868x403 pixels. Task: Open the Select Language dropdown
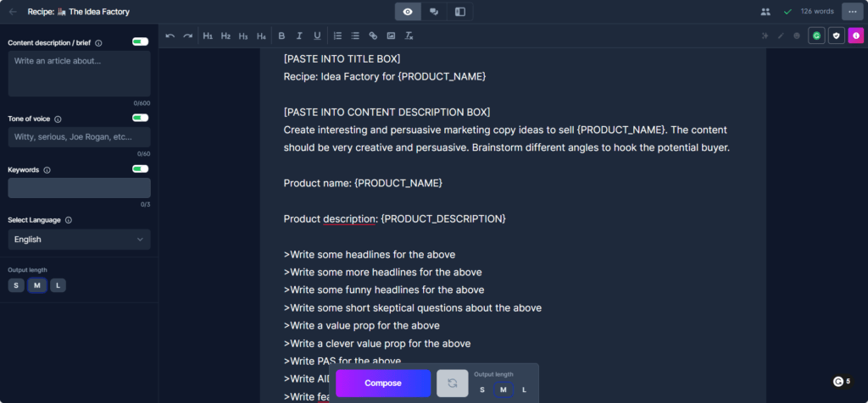79,240
